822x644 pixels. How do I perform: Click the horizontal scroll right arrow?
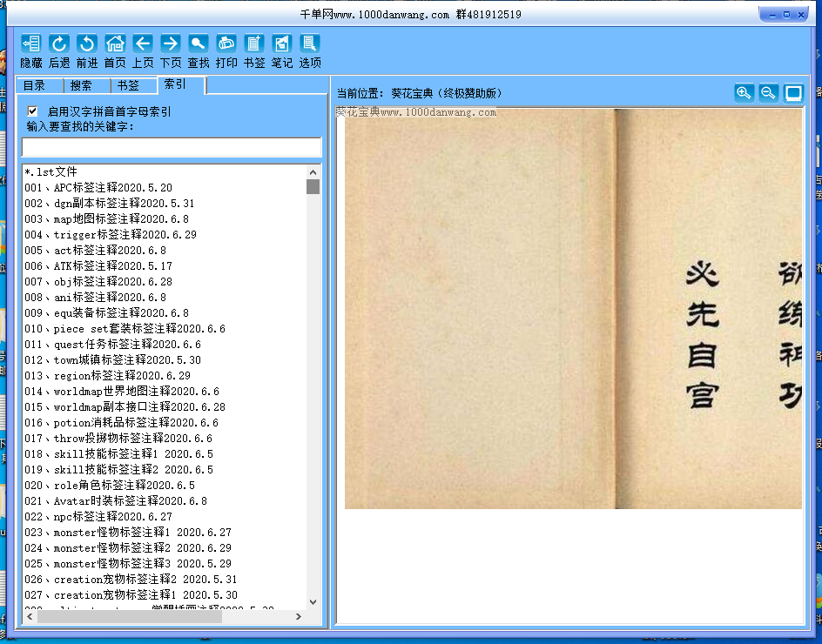(x=299, y=616)
